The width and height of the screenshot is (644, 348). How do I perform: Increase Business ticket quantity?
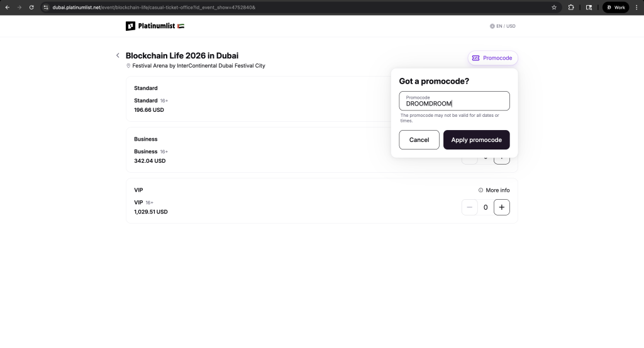point(501,161)
